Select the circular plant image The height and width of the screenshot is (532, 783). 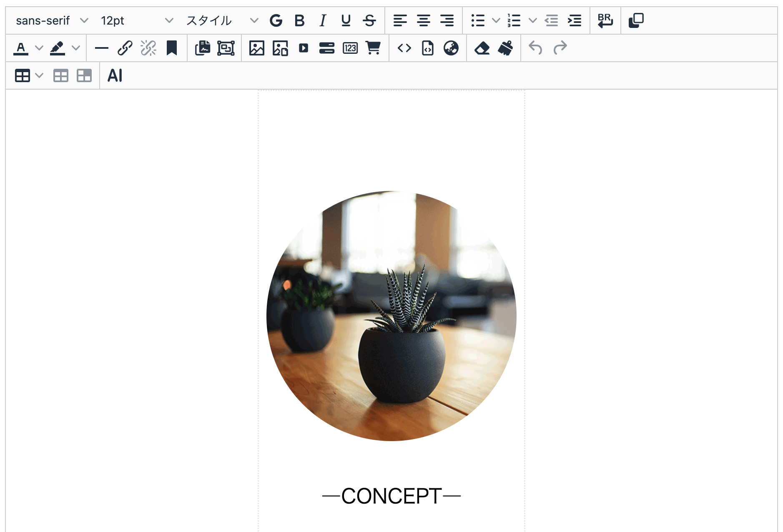coord(391,316)
